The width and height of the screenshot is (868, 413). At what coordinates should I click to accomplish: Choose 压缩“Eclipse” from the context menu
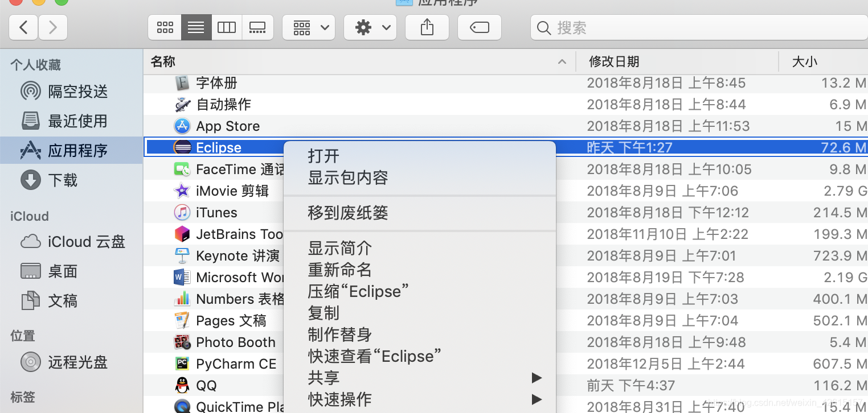[419, 291]
